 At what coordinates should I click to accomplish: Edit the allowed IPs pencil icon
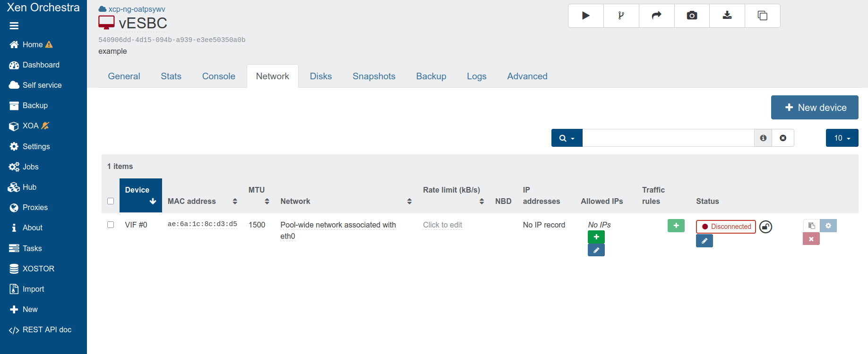point(596,250)
